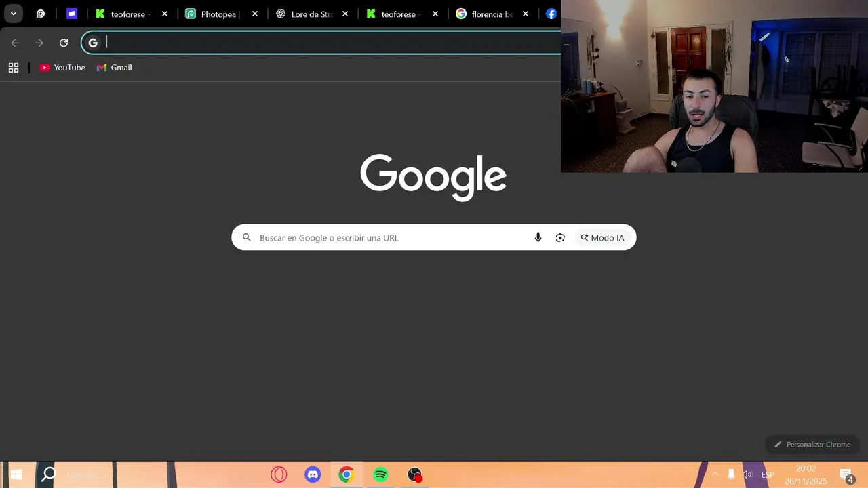
Task: Open the YouTube bookmark
Action: point(62,68)
